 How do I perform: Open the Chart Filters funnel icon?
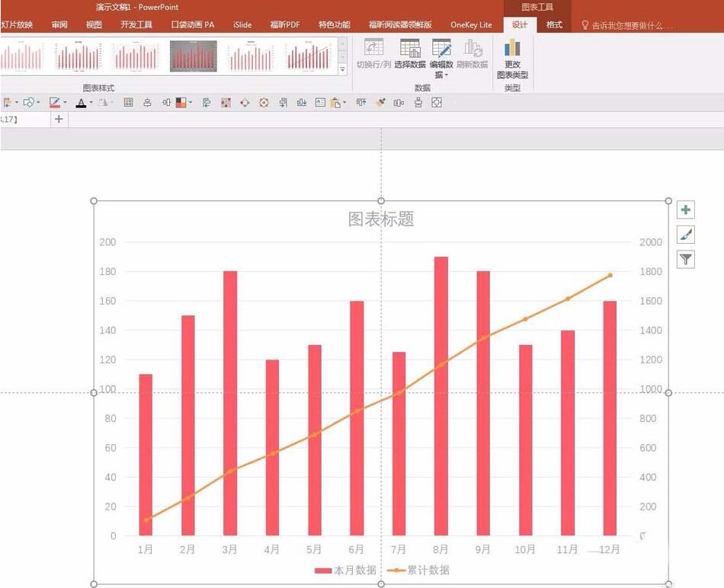(685, 260)
